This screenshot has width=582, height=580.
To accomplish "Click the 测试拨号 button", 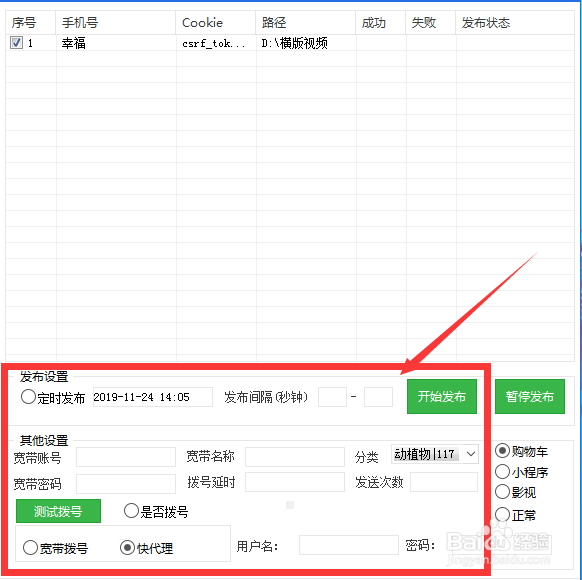I will [58, 511].
